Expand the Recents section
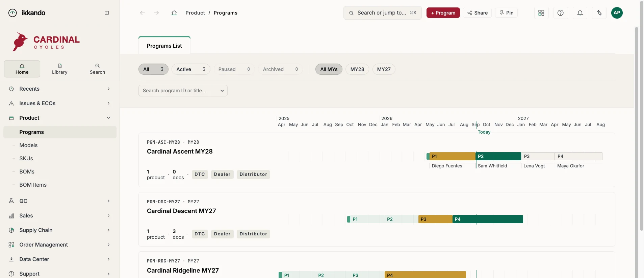 pos(60,89)
